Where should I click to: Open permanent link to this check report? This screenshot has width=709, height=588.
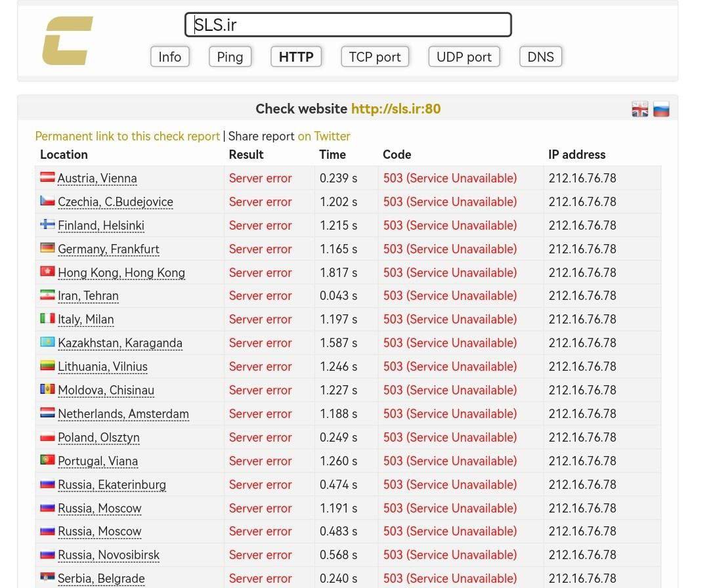pos(127,136)
